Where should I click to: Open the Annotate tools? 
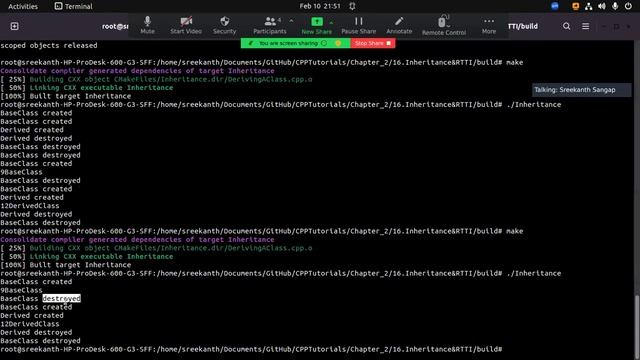click(x=399, y=25)
